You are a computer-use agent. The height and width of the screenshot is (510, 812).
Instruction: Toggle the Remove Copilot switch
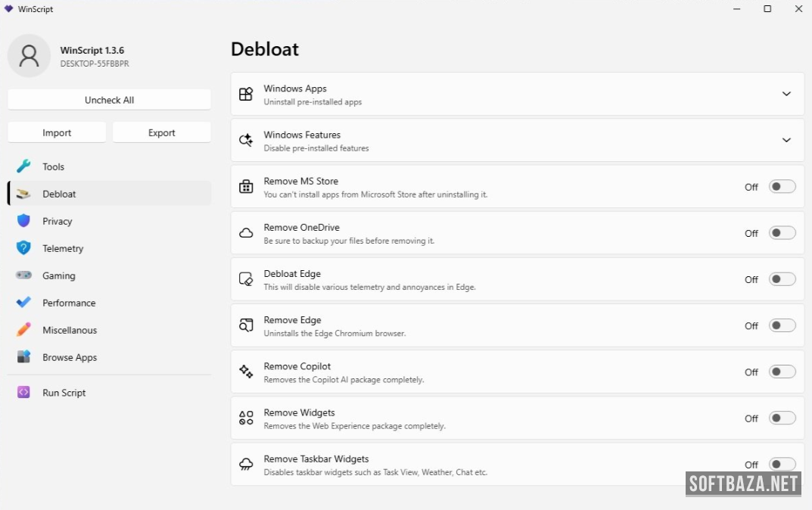(x=782, y=372)
